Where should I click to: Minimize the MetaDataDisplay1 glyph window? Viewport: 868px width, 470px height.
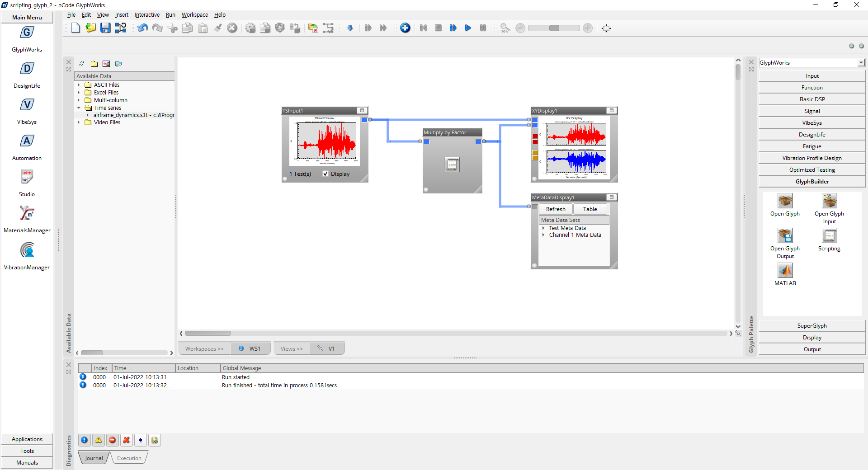(x=612, y=197)
